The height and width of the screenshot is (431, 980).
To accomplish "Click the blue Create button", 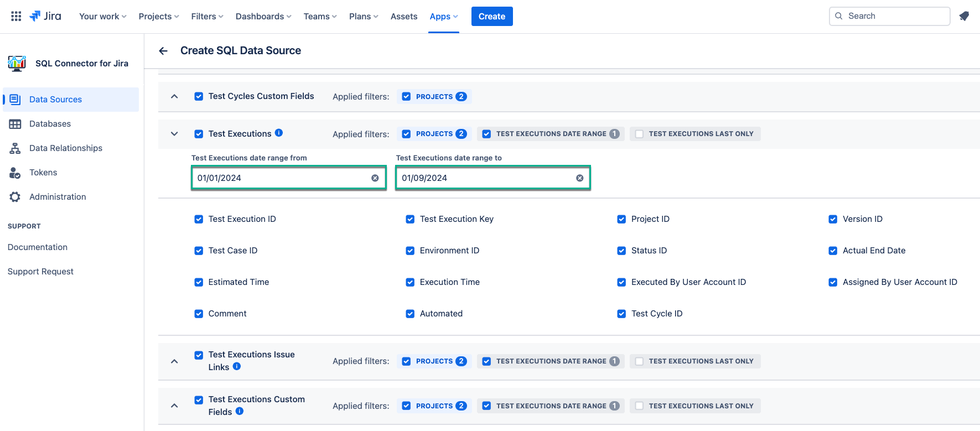I will [491, 17].
